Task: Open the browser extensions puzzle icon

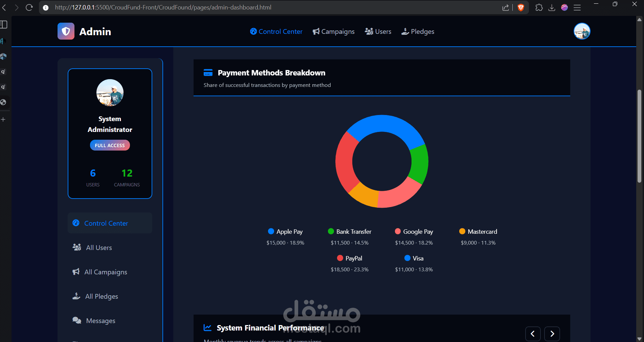Action: click(x=539, y=7)
